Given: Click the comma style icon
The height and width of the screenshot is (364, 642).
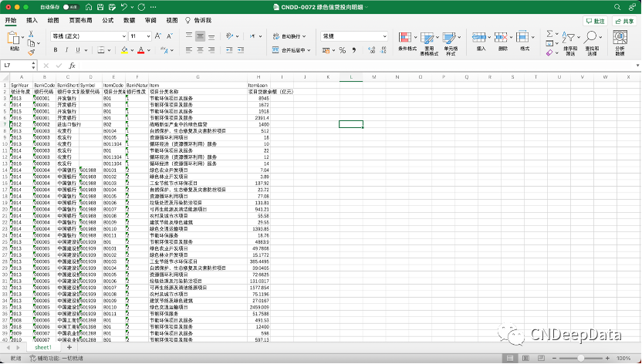Looking at the screenshot, I should pos(354,50).
